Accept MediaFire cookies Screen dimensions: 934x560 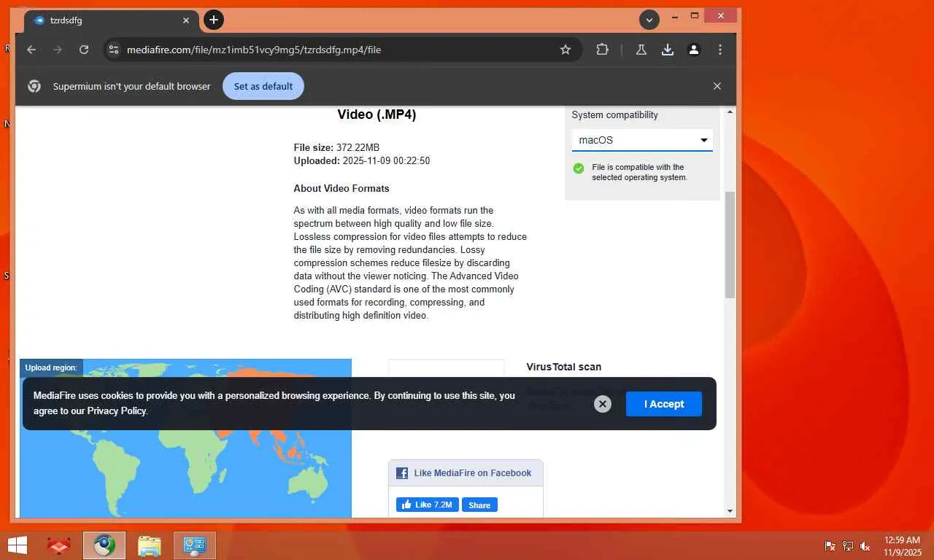pos(664,404)
